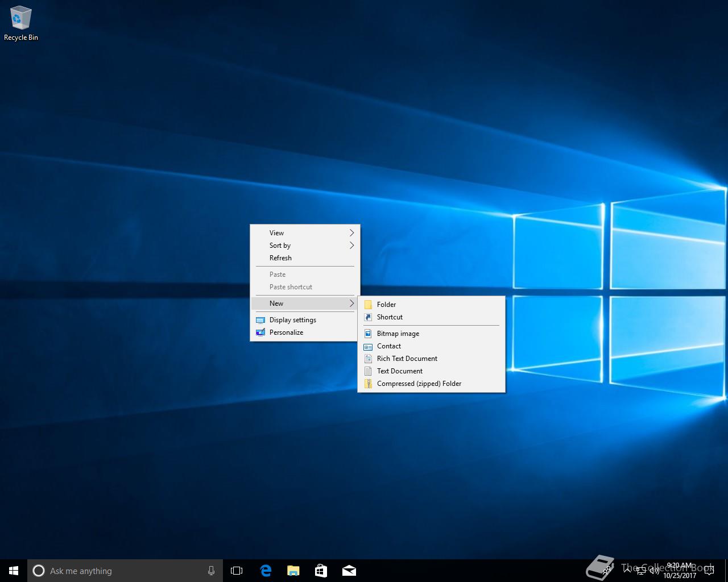Viewport: 728px width, 582px height.
Task: Show hidden system tray icons
Action: tap(627, 571)
